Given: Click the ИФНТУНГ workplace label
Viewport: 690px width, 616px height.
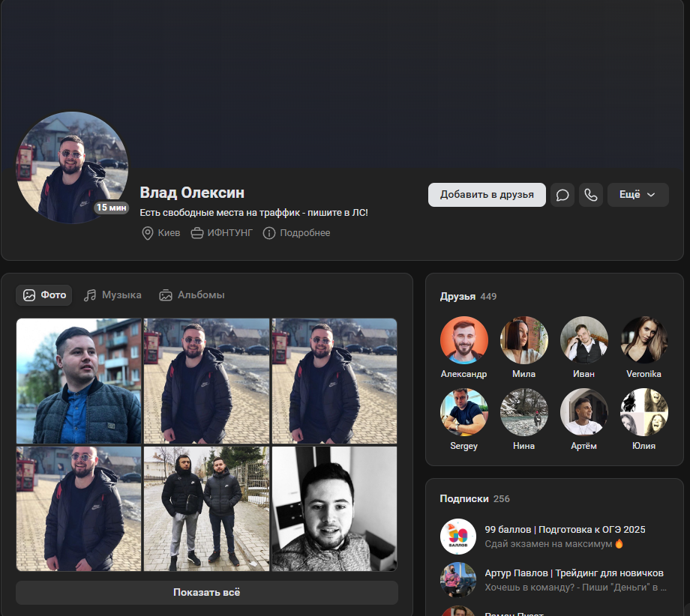Looking at the screenshot, I should pyautogui.click(x=230, y=233).
